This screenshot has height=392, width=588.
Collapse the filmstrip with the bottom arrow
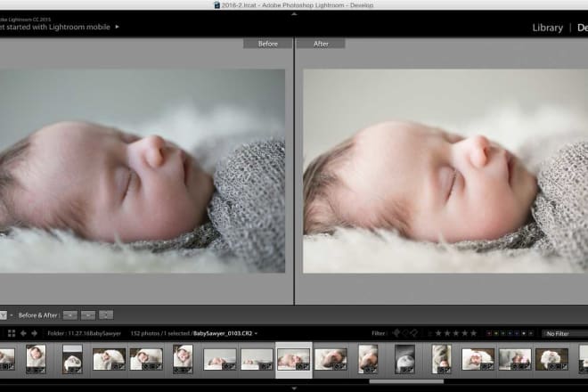click(294, 388)
